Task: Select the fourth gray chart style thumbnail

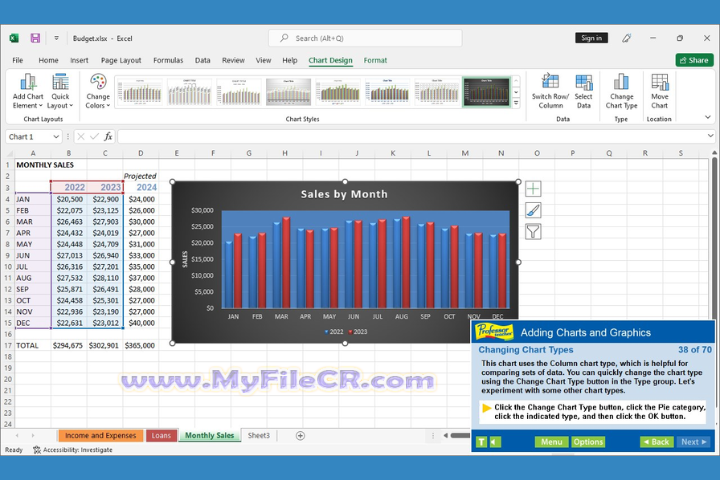Action: 288,92
